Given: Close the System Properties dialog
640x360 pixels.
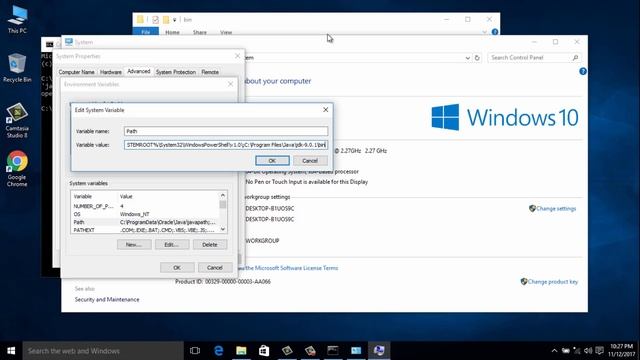Looking at the screenshot, I should (238, 56).
